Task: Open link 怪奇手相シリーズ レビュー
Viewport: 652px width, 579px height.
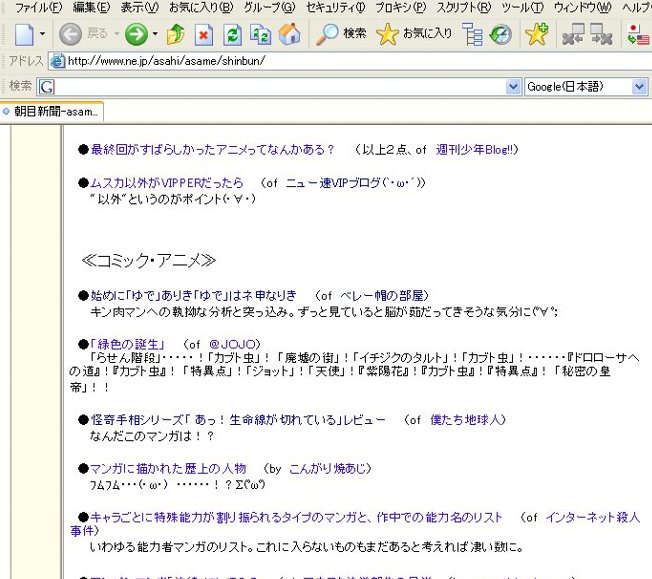Action: coord(238,420)
